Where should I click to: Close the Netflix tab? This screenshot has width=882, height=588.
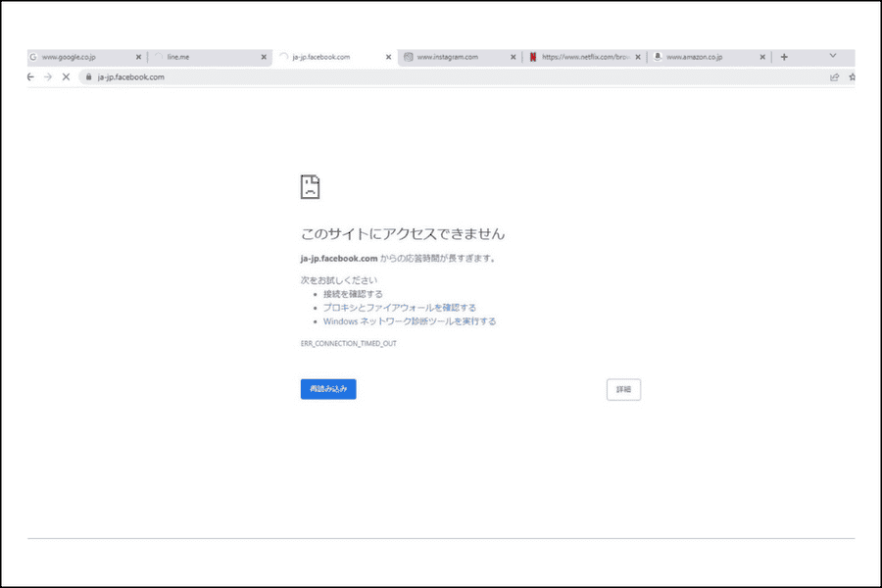638,57
